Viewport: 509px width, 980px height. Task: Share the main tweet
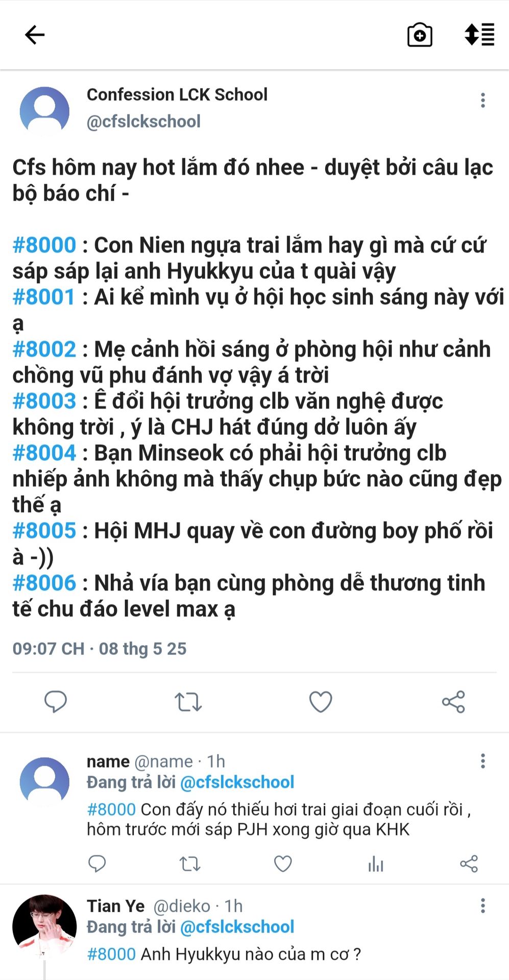[453, 702]
